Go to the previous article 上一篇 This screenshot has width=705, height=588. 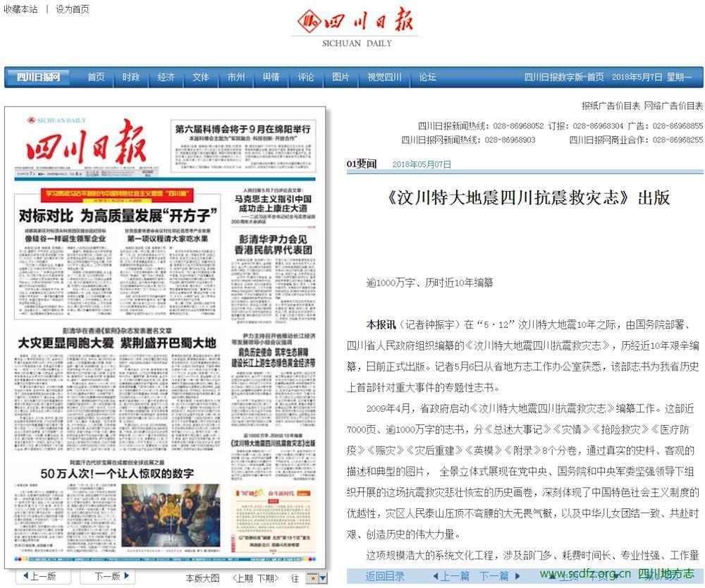click(451, 577)
